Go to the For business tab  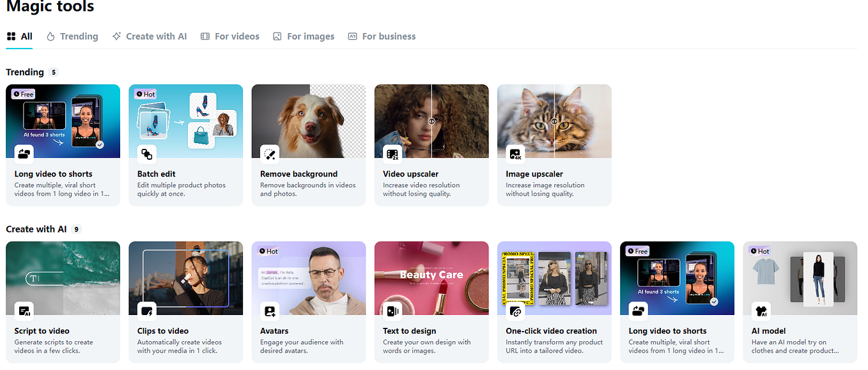[382, 36]
